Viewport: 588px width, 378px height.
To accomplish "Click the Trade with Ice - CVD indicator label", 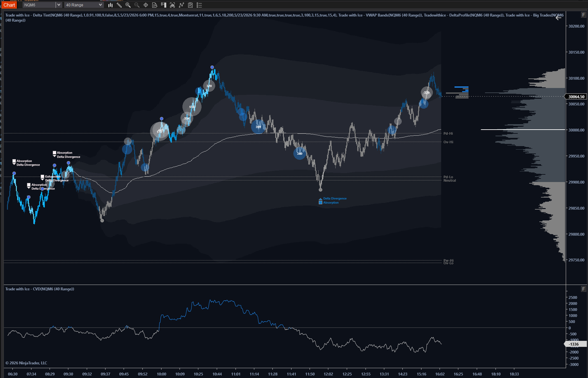I will click(x=40, y=289).
